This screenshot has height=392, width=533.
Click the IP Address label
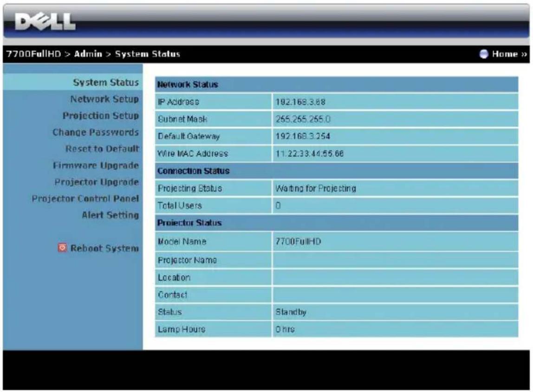tap(178, 102)
